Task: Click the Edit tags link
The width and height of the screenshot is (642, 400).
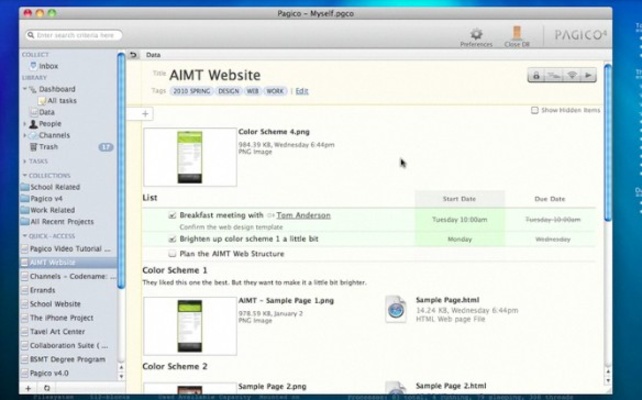Action: 302,91
